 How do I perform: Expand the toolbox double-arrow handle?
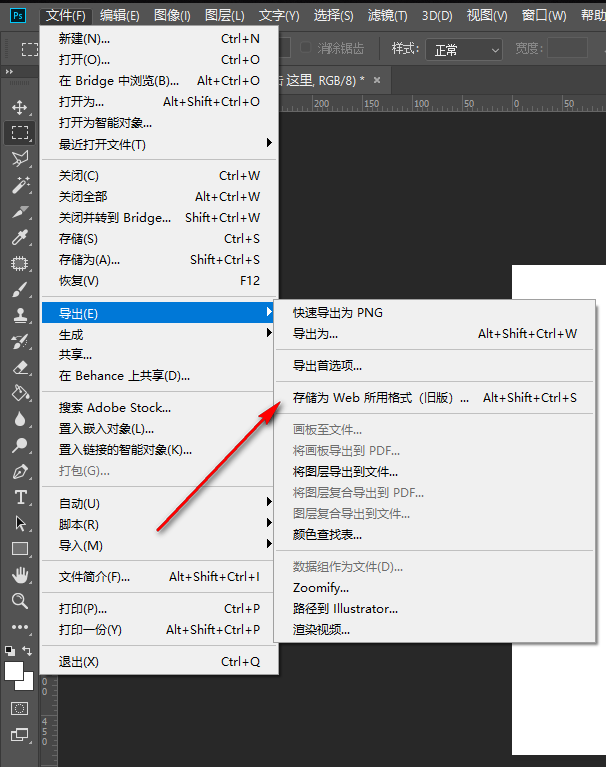pos(9,71)
